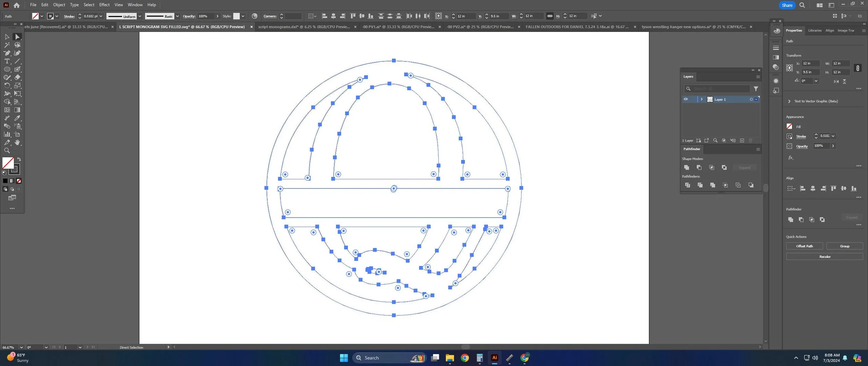This screenshot has height=366, width=868.
Task: Click the Fill swatch in Appearance
Action: click(x=789, y=127)
